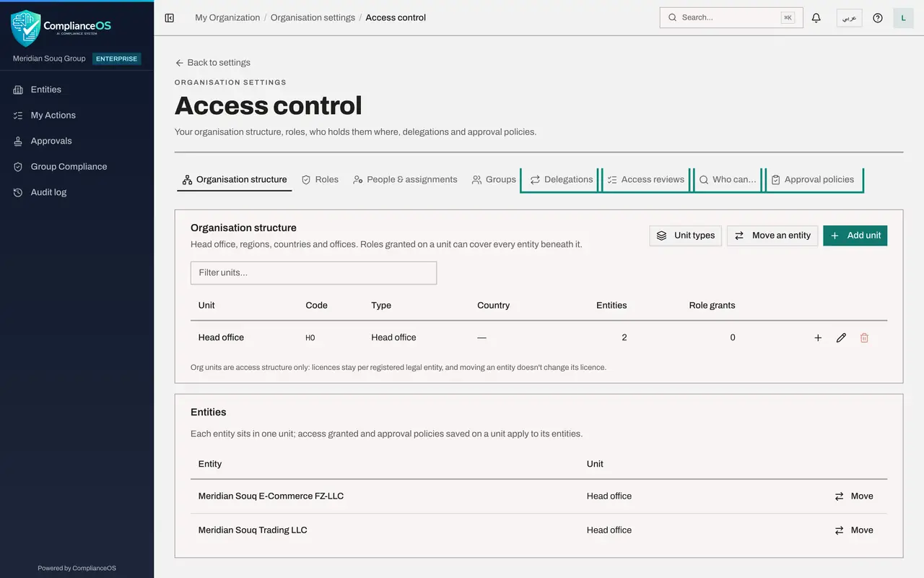The image size is (924, 578).
Task: Switch to People & assignments tab
Action: [405, 179]
